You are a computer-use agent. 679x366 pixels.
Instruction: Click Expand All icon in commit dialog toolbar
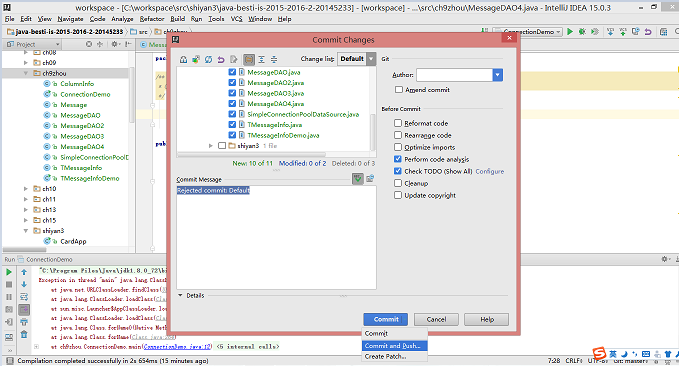[262, 59]
